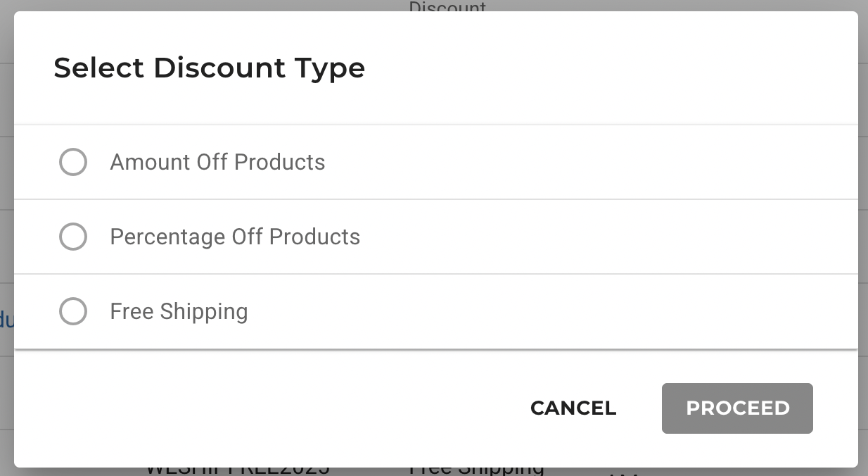Click empty space in Percentage Off Products row
This screenshot has width=868, height=476.
click(598, 237)
